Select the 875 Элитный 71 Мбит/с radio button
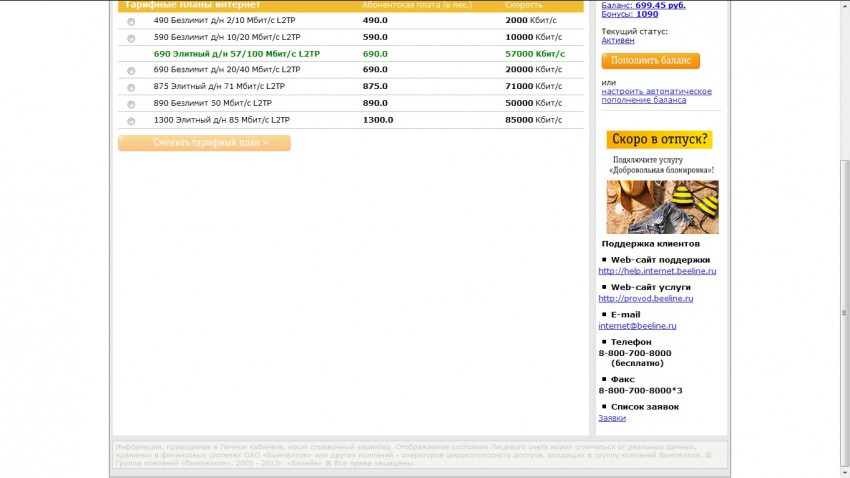This screenshot has width=850, height=478. click(x=131, y=88)
